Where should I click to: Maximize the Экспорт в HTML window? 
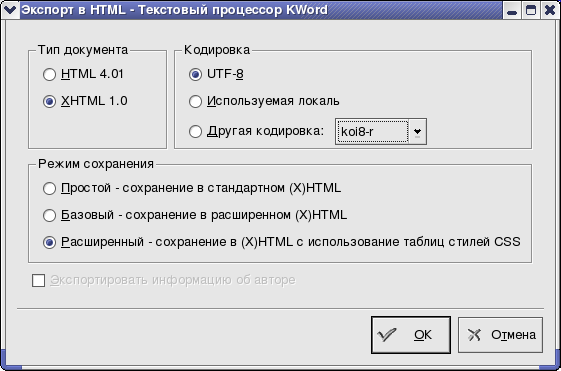531,10
